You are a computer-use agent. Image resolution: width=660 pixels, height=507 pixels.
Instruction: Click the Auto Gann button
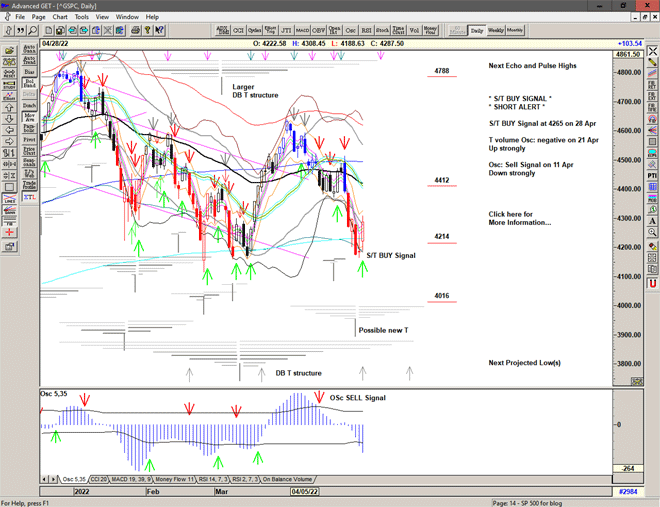[x=29, y=46]
